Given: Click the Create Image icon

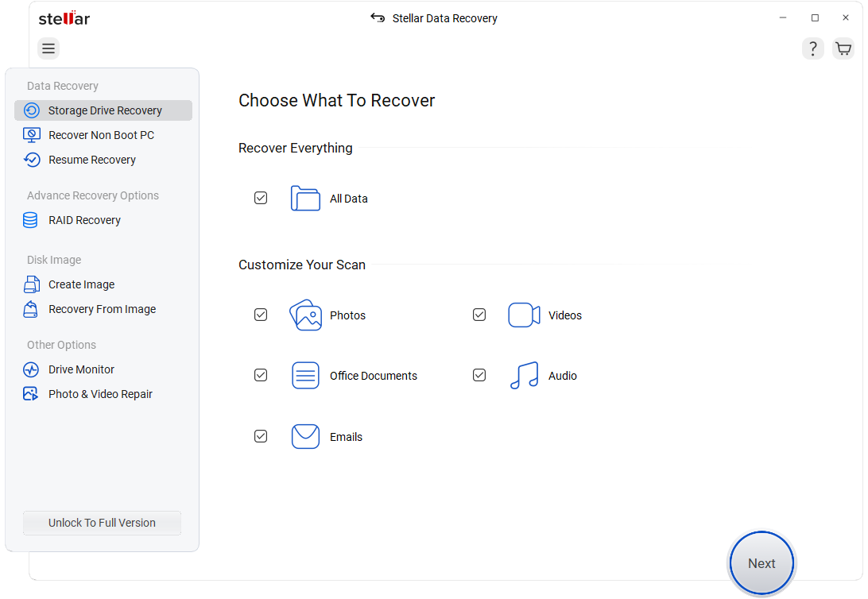Looking at the screenshot, I should click(x=32, y=284).
